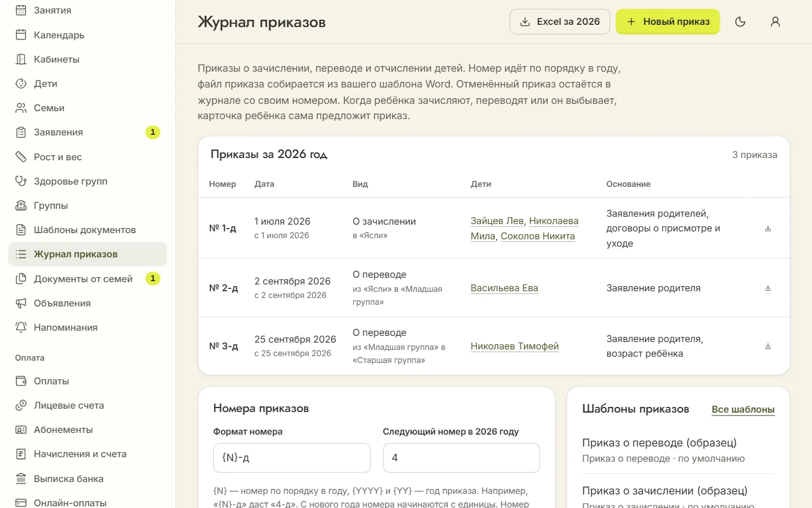Click the wallet icon beside Оплаты
The image size is (812, 508).
21,381
